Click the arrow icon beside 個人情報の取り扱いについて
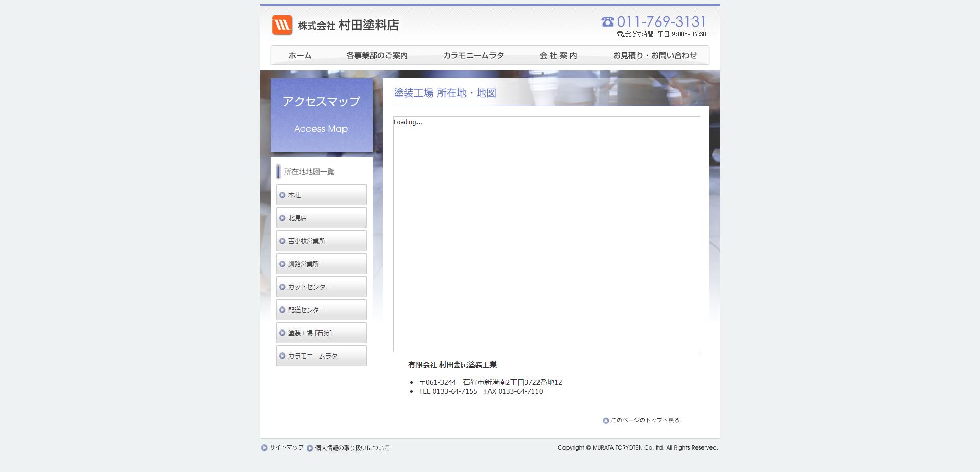This screenshot has height=472, width=980. click(x=310, y=448)
